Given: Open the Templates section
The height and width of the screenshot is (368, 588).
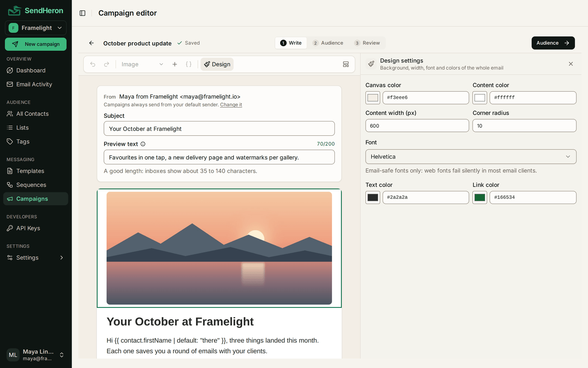Looking at the screenshot, I should pyautogui.click(x=36, y=171).
